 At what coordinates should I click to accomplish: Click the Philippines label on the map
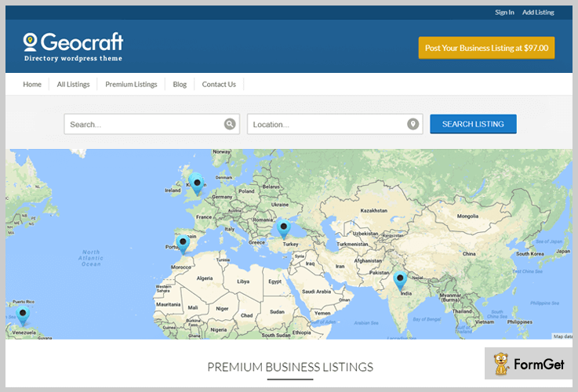pyautogui.click(x=520, y=321)
